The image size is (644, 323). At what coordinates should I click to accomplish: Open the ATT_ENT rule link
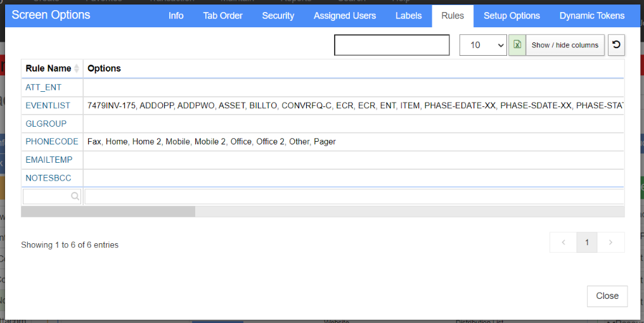43,87
